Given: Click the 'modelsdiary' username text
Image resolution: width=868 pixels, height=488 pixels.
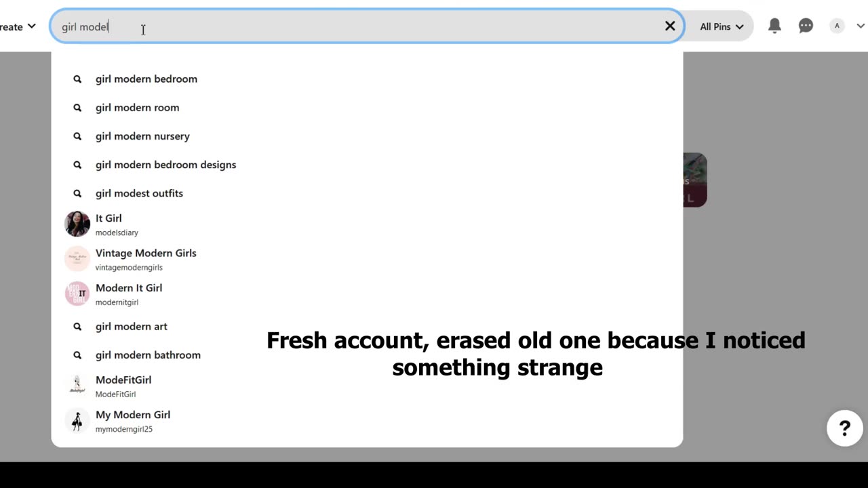Looking at the screenshot, I should (x=117, y=232).
